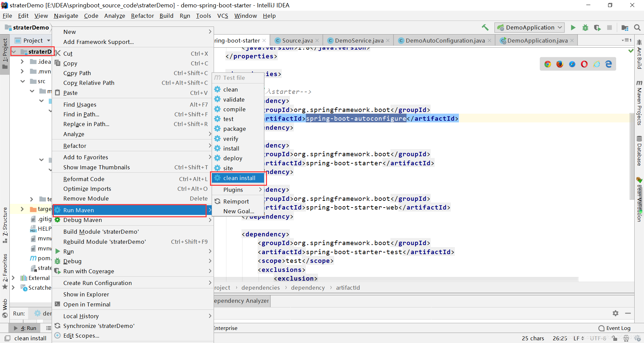Click the editor horizontal scrollbar
Viewport: 644px width, 343px height.
click(x=396, y=279)
